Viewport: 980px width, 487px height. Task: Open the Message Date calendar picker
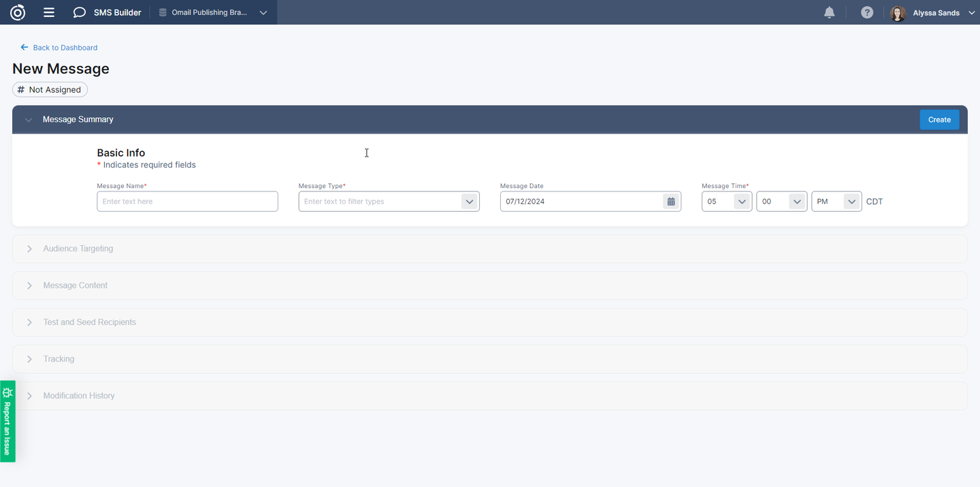671,202
